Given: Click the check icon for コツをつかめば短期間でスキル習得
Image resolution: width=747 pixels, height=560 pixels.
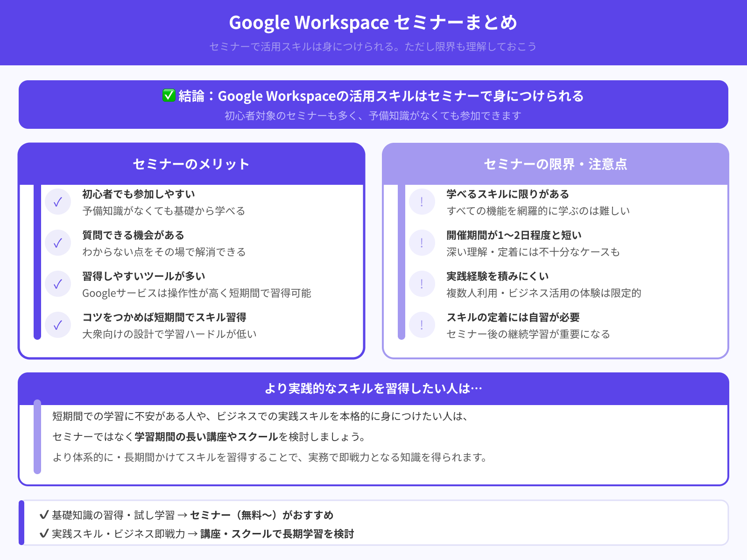Looking at the screenshot, I should click(x=58, y=324).
